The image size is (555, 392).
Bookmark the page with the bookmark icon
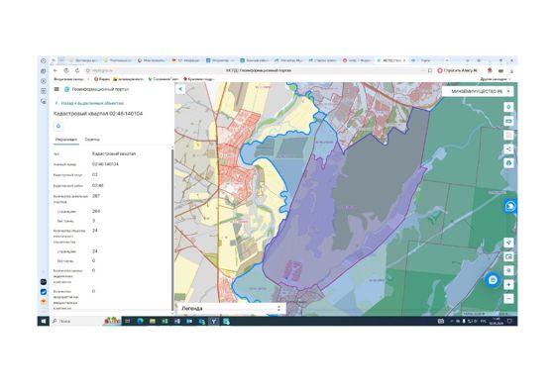(430, 70)
